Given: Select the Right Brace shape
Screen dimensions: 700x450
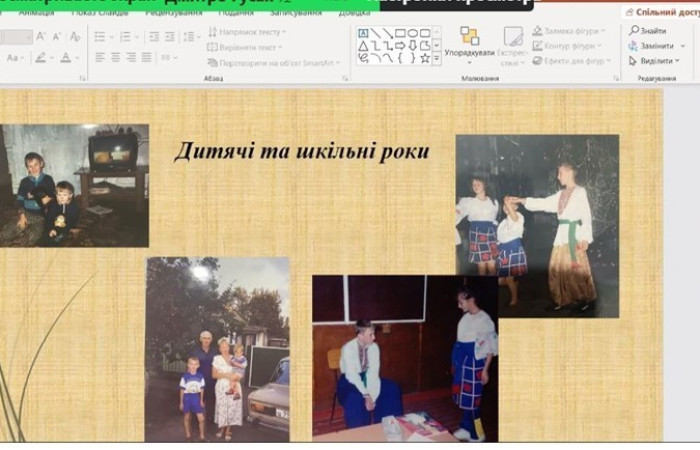Looking at the screenshot, I should click(412, 58).
